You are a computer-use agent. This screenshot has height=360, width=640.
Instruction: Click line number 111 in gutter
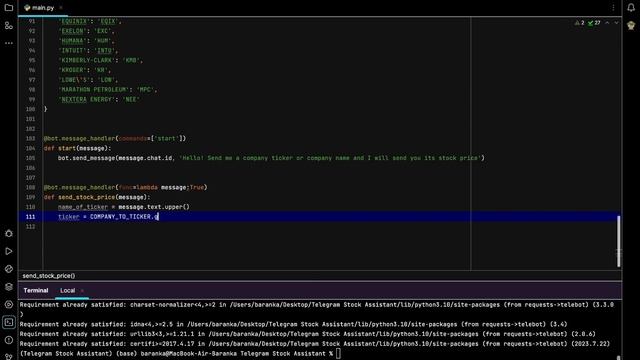(31, 217)
